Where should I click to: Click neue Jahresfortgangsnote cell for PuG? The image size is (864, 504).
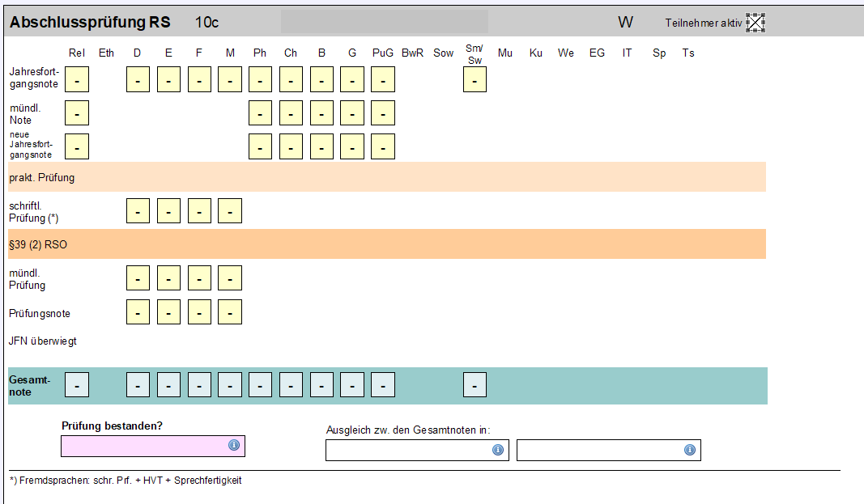pos(383,146)
